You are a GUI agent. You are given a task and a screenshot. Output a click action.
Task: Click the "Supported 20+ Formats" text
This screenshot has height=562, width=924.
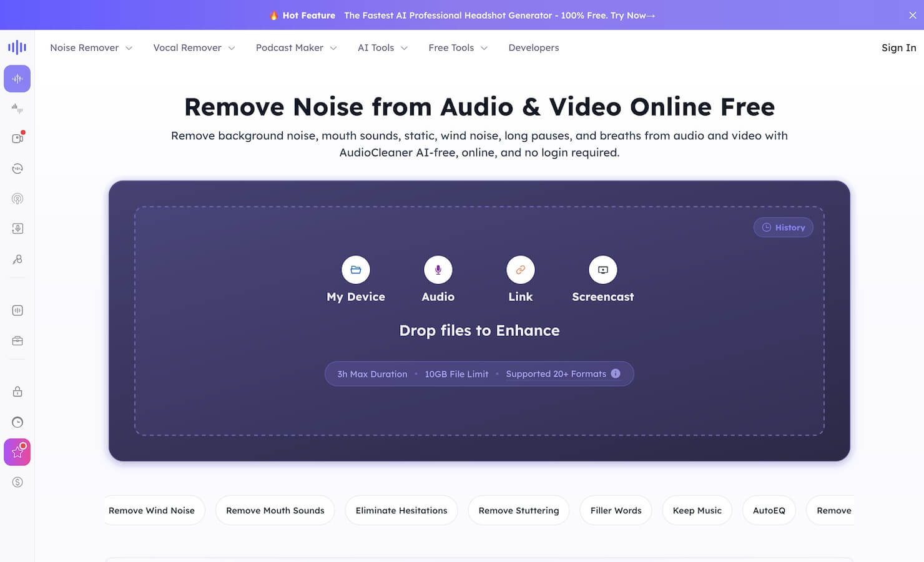click(x=556, y=374)
